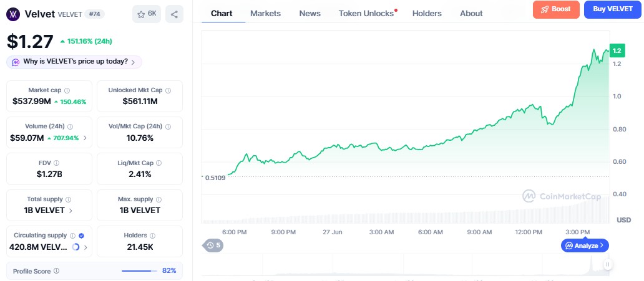Open Vol/Mkt Cap (24h) info icon
644x281 pixels.
tap(168, 126)
